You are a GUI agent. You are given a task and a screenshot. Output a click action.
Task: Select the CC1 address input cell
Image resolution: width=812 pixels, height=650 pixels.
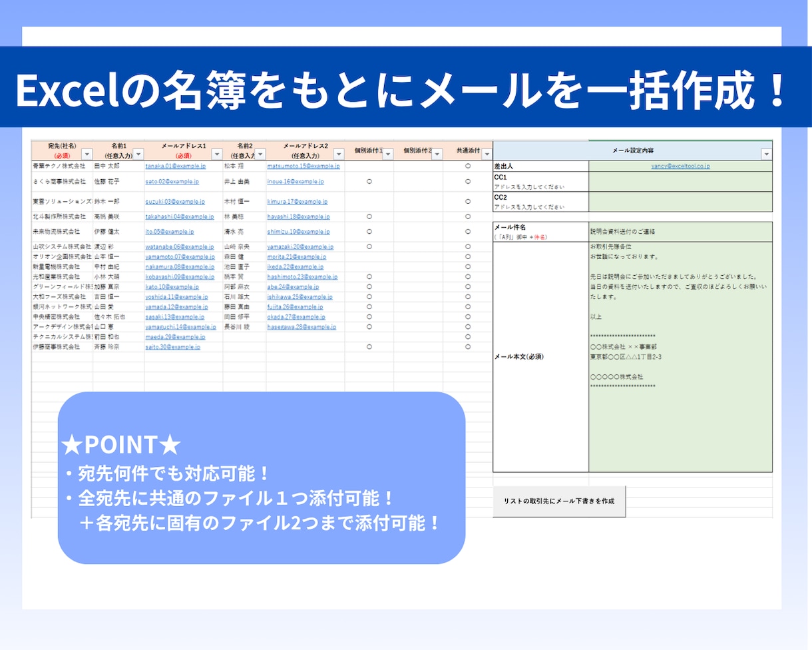(680, 181)
